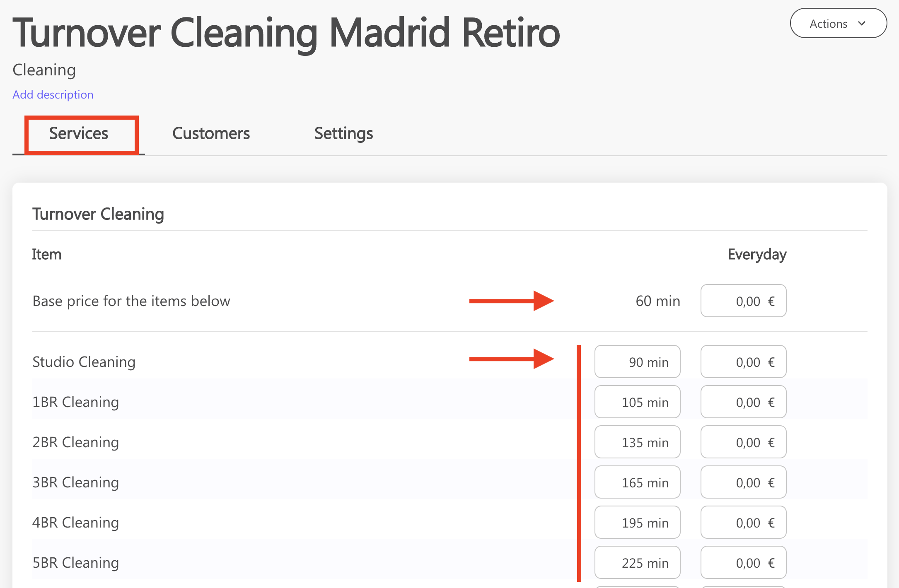This screenshot has height=588, width=899.
Task: Select the '4BR Cleaning' item label
Action: pos(76,523)
